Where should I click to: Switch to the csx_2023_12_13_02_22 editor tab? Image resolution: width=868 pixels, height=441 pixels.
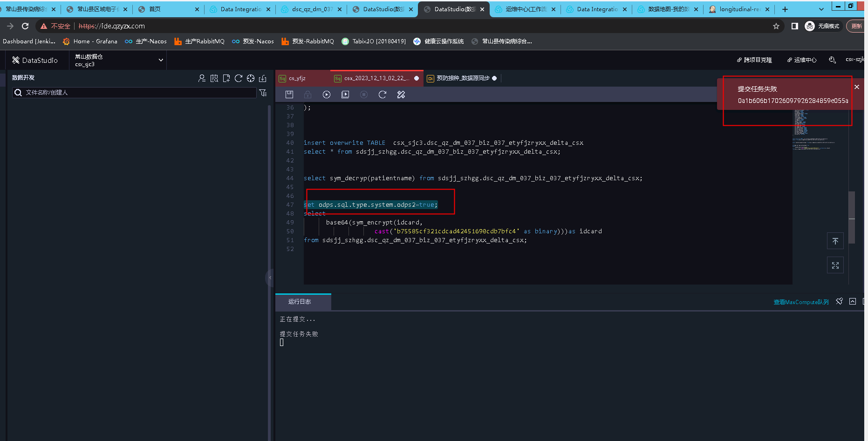(376, 78)
